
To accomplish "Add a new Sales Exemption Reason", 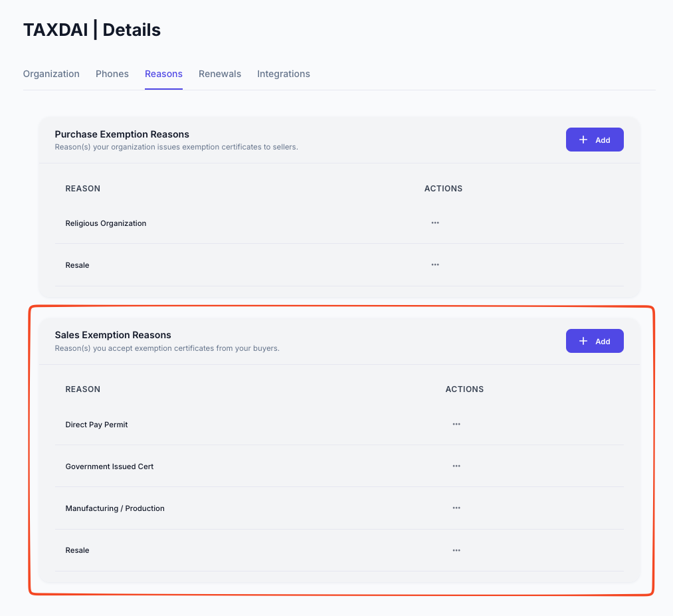I will (x=595, y=341).
